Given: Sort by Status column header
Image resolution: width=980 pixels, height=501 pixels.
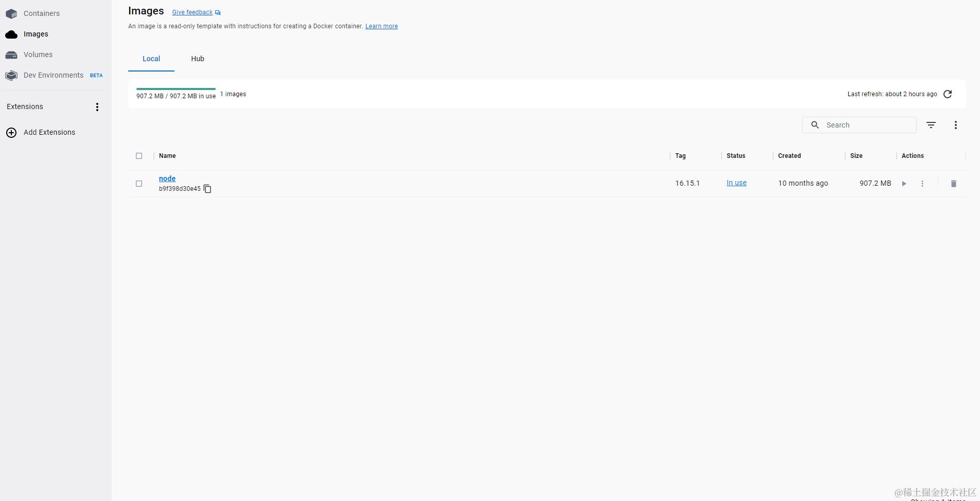Looking at the screenshot, I should click(736, 156).
